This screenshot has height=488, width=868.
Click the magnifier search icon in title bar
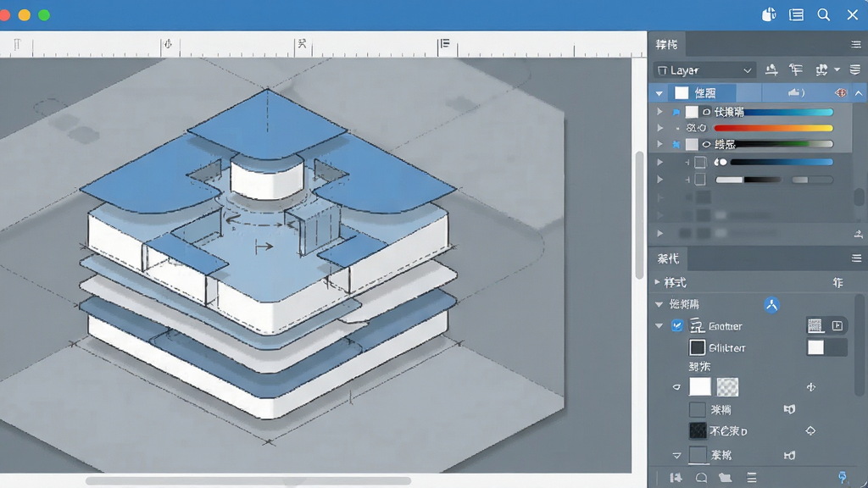click(824, 15)
